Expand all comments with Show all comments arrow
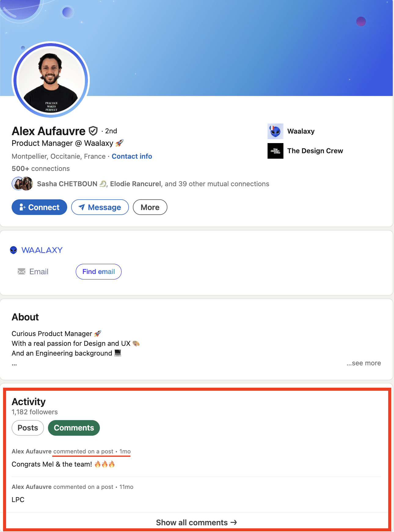Image resolution: width=394 pixels, height=532 pixels. (x=197, y=523)
